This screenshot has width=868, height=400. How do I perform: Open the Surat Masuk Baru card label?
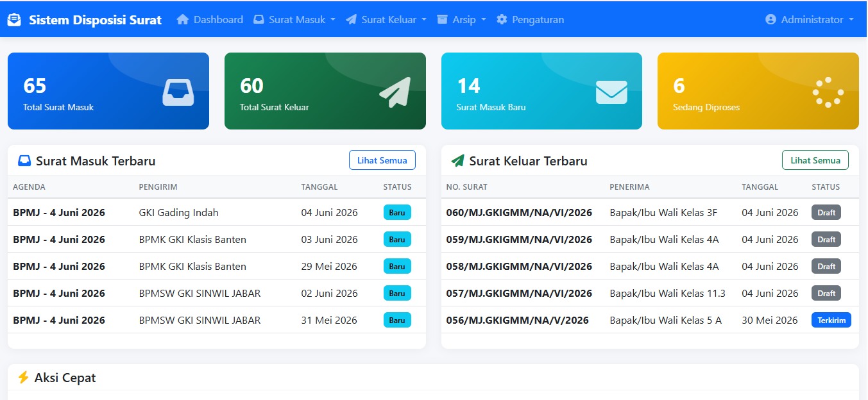click(x=491, y=108)
